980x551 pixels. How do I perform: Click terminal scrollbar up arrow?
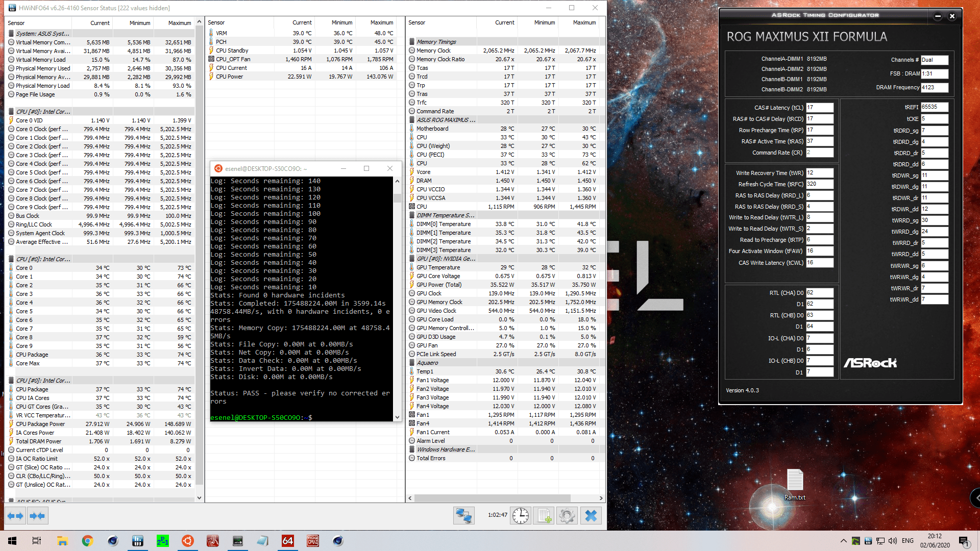pyautogui.click(x=397, y=181)
